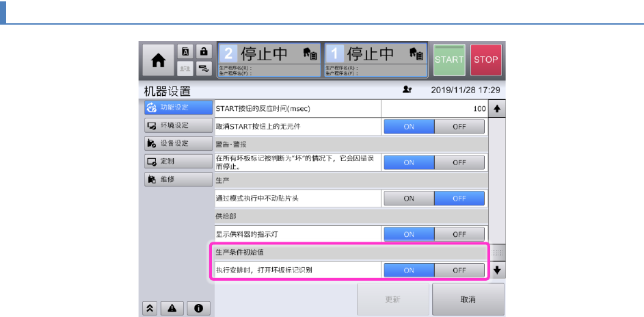
Task: Open the info circle icon
Action: 199,308
